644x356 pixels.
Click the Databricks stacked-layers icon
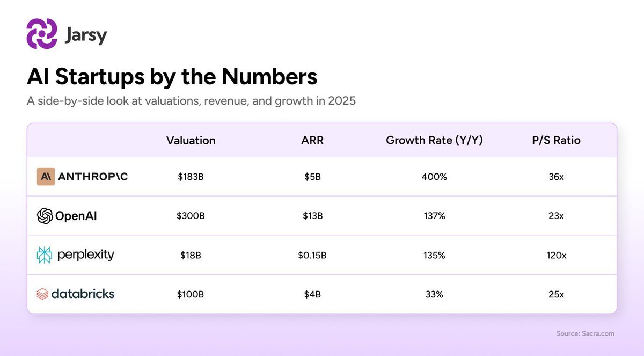pos(42,294)
